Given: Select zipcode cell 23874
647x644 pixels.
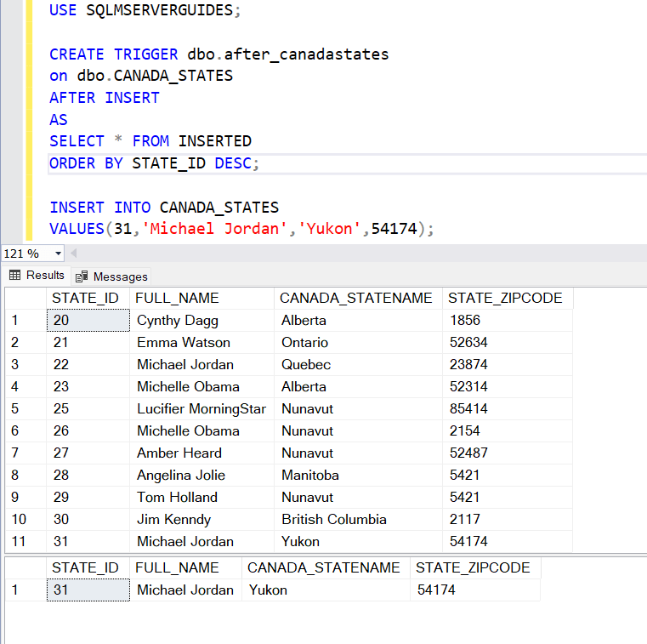Looking at the screenshot, I should 508,364.
